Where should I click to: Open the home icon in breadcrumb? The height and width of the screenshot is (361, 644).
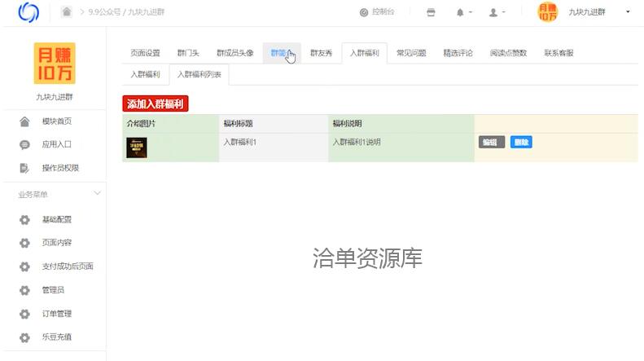tap(67, 12)
